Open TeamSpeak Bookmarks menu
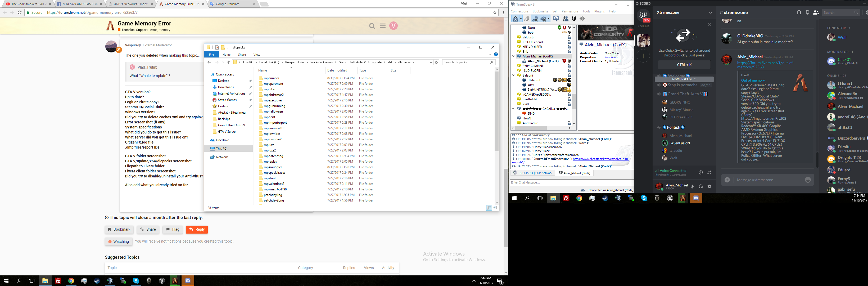Image resolution: width=868 pixels, height=286 pixels. click(x=540, y=11)
